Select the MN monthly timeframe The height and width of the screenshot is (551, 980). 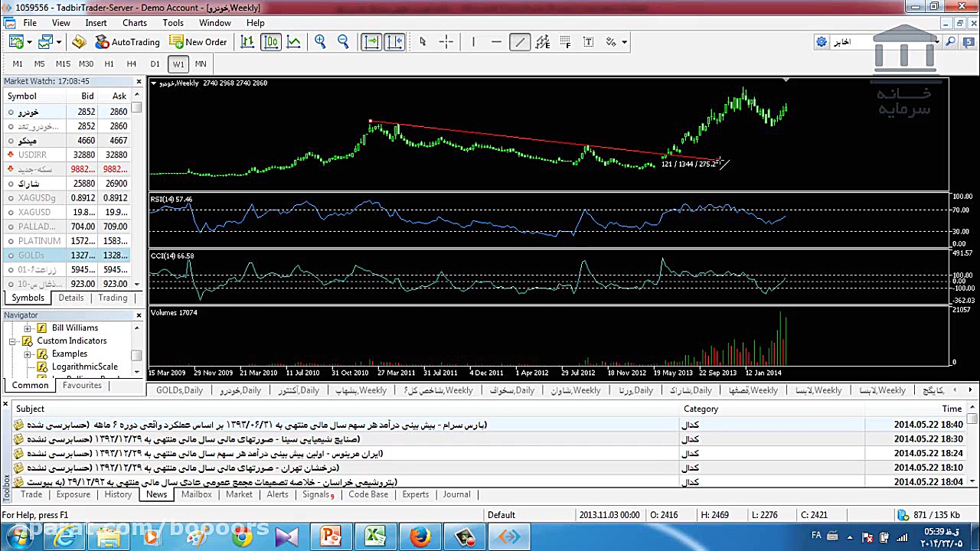click(201, 64)
